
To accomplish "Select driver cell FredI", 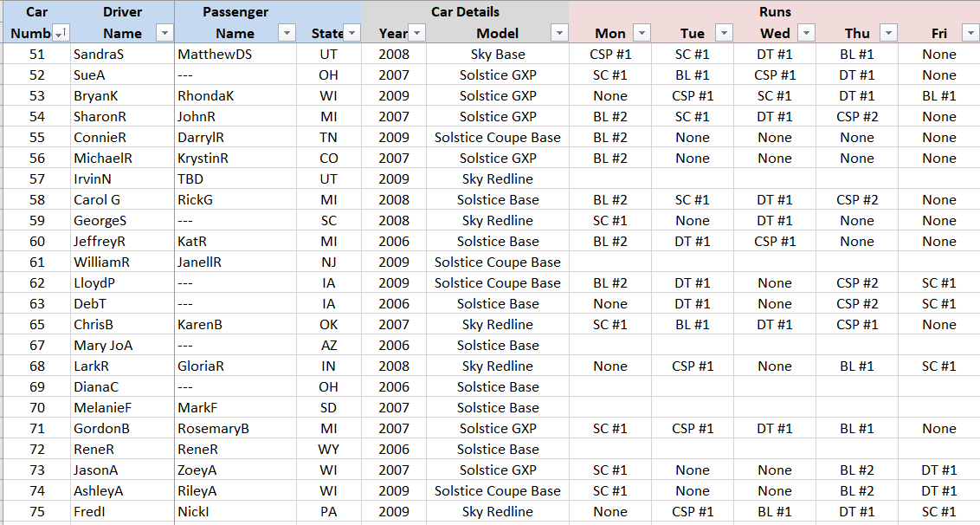I will [x=123, y=512].
